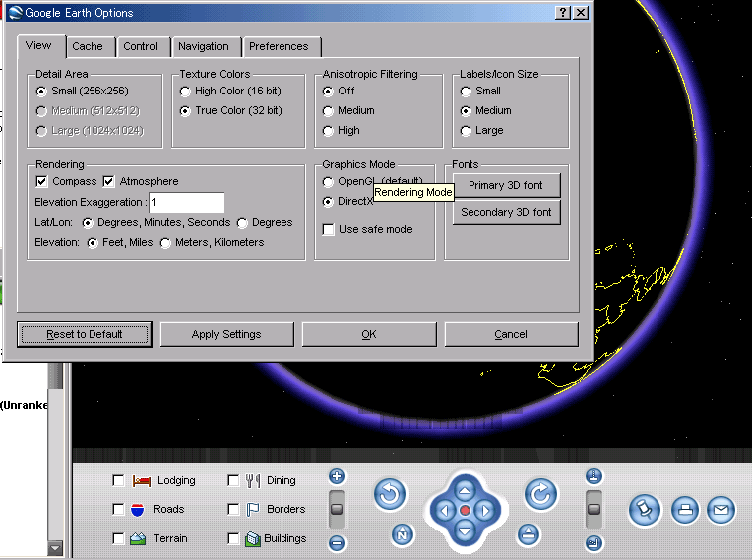Enable Use safe mode checkbox

(329, 229)
